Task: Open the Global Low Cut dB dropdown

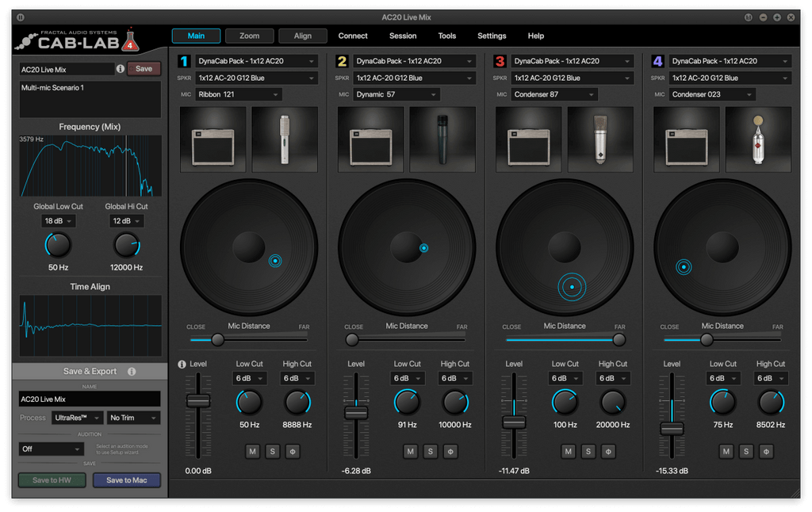Action: click(x=58, y=220)
